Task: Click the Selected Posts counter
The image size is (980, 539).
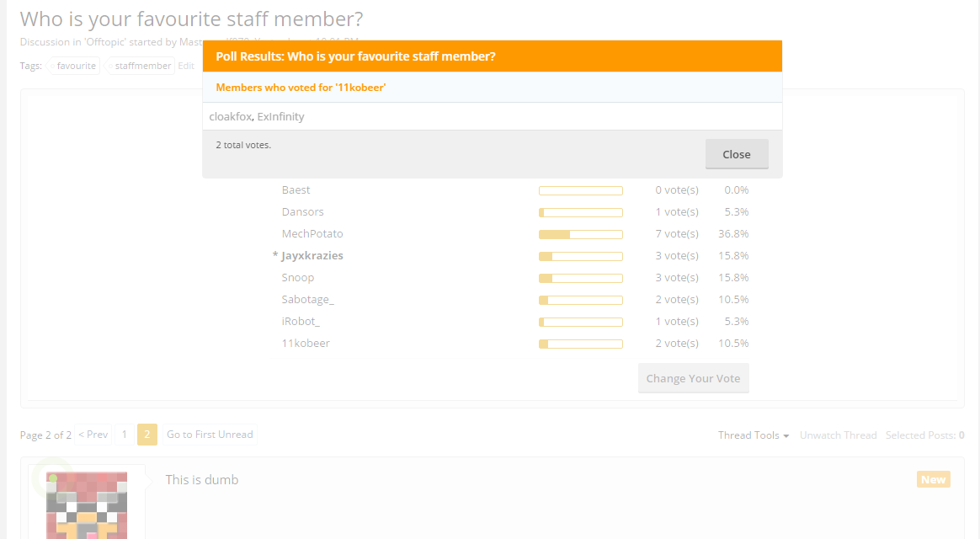Action: click(924, 435)
